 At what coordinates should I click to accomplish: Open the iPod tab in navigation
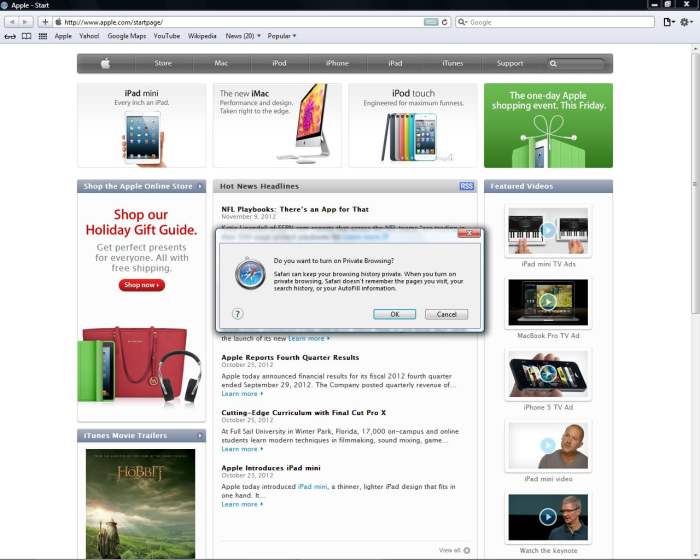point(279,63)
